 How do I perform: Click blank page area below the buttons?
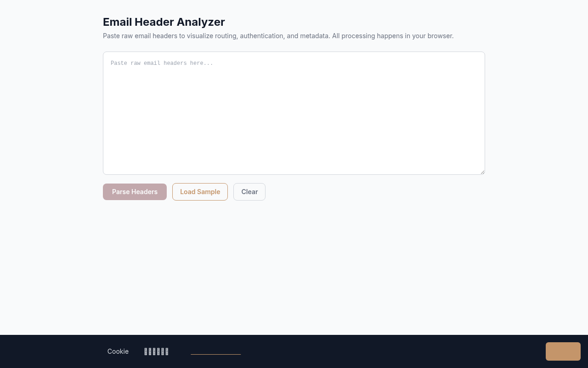294,267
